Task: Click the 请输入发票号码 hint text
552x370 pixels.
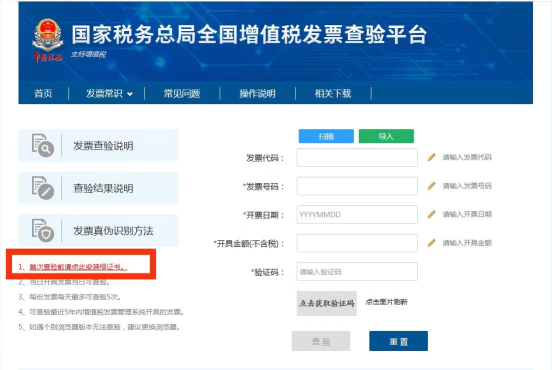Action: pyautogui.click(x=467, y=186)
